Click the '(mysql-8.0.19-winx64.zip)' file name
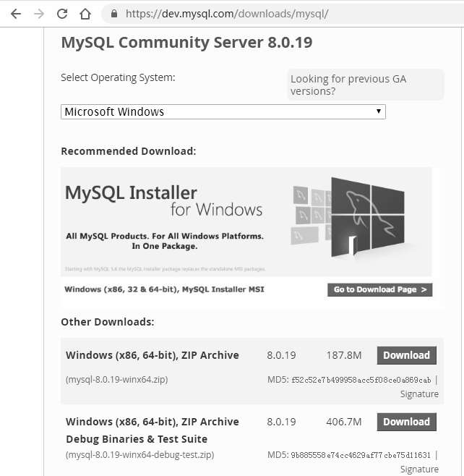The image size is (464, 476). pos(117,380)
